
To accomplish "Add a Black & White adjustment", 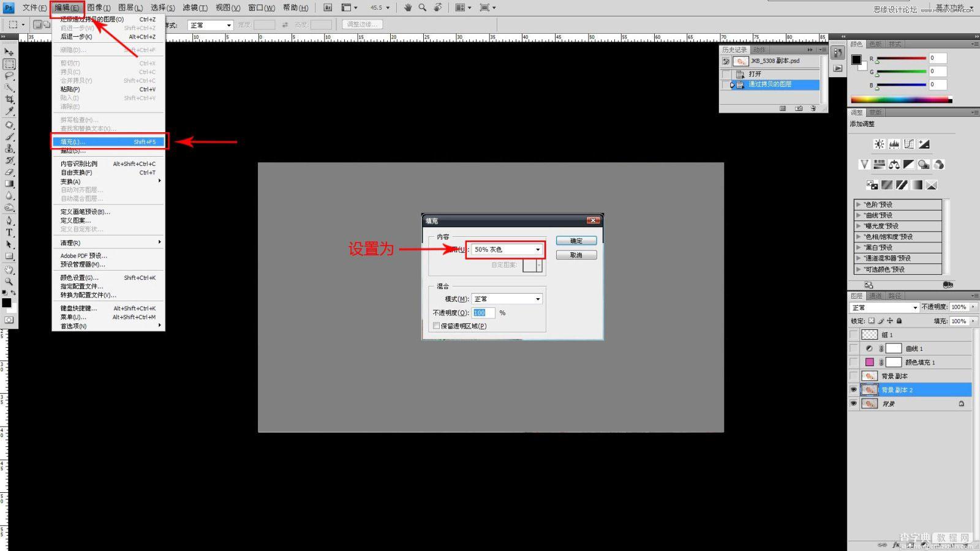I will (x=909, y=165).
